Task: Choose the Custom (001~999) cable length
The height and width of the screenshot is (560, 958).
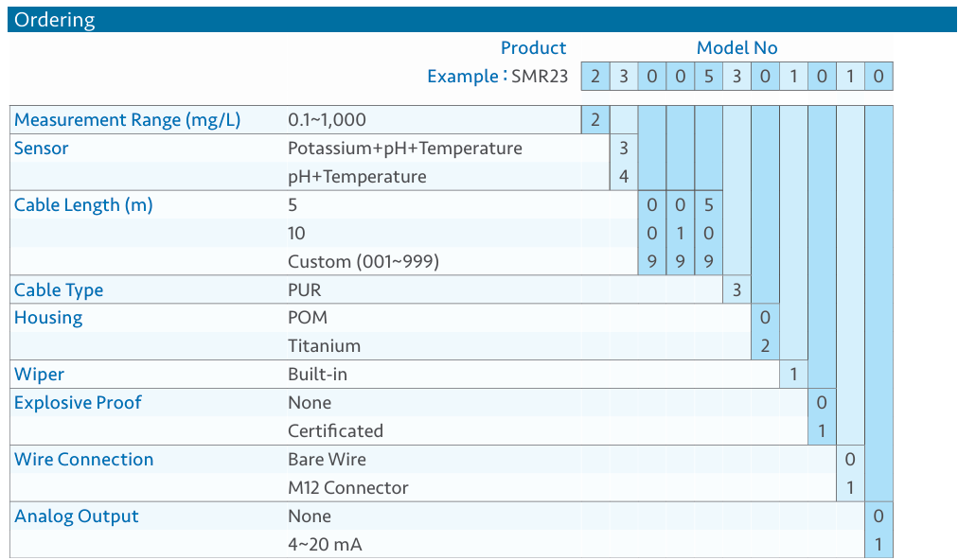Action: click(x=364, y=261)
